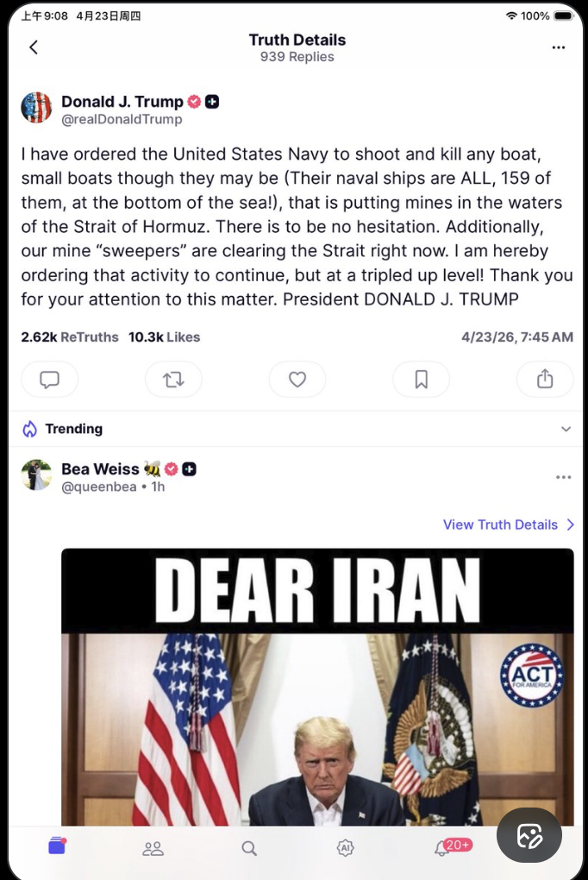
Task: Bookmark the Trump post
Action: (421, 380)
